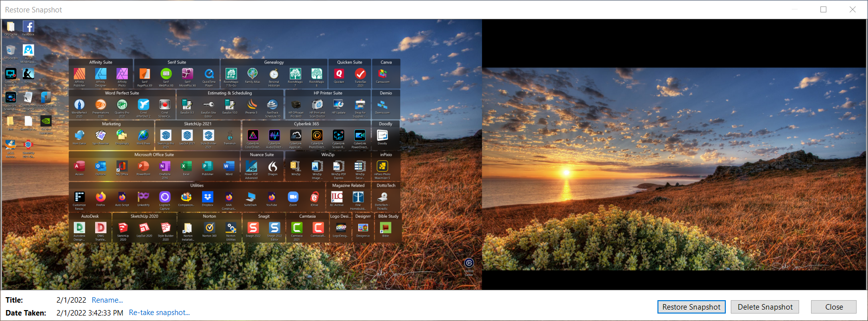Select the HP Officejet Pro 8600 icon
Image resolution: width=868 pixels, height=321 pixels.
coord(296,108)
